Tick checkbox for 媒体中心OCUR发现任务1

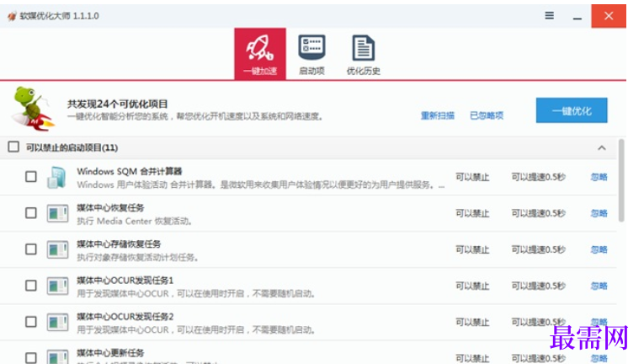31,286
